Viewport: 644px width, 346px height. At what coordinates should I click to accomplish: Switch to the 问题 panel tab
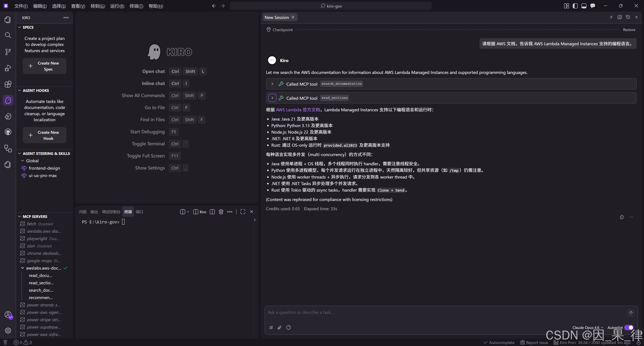[x=83, y=212]
